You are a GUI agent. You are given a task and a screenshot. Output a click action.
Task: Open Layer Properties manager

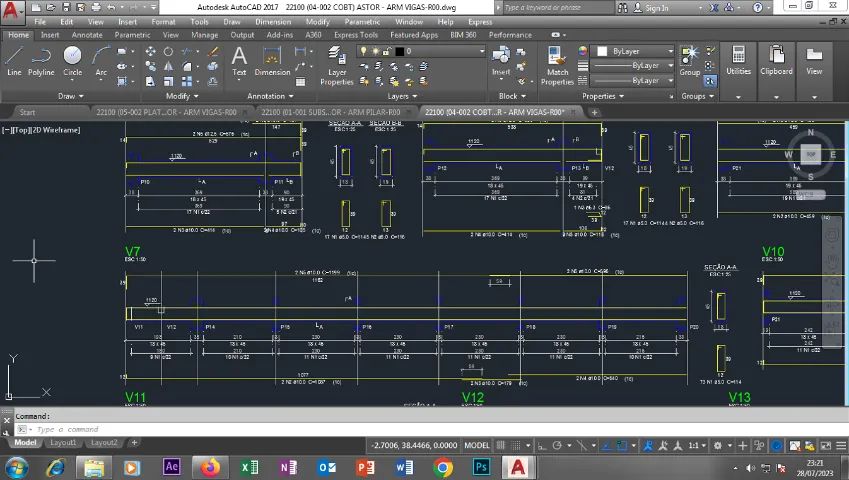click(x=336, y=65)
